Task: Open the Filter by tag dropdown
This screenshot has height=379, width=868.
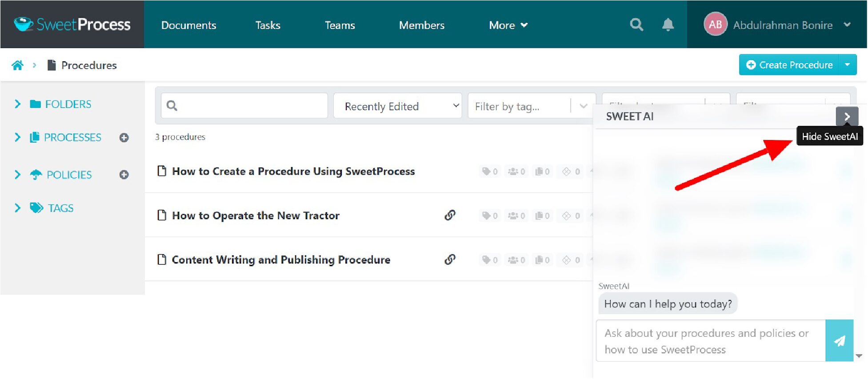Action: [532, 106]
